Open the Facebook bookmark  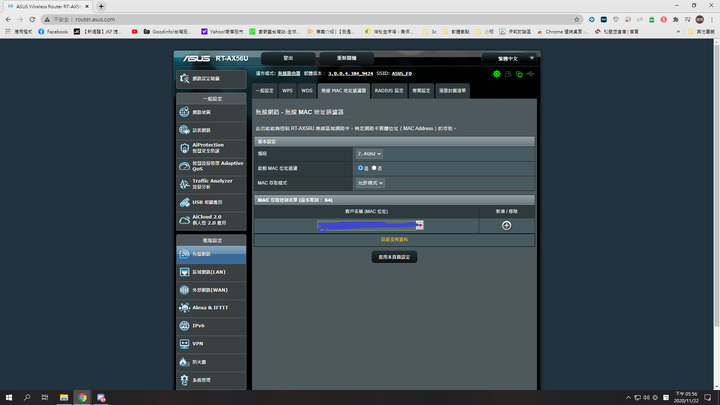point(53,32)
